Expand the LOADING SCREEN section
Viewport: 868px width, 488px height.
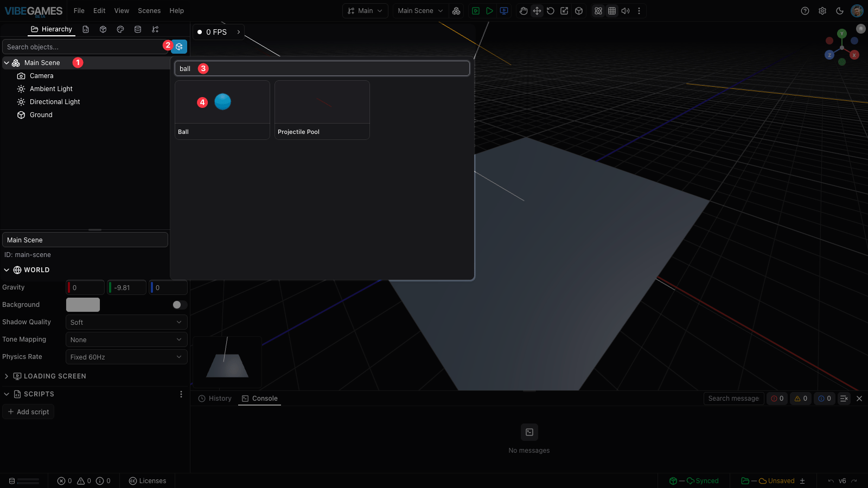coord(7,376)
